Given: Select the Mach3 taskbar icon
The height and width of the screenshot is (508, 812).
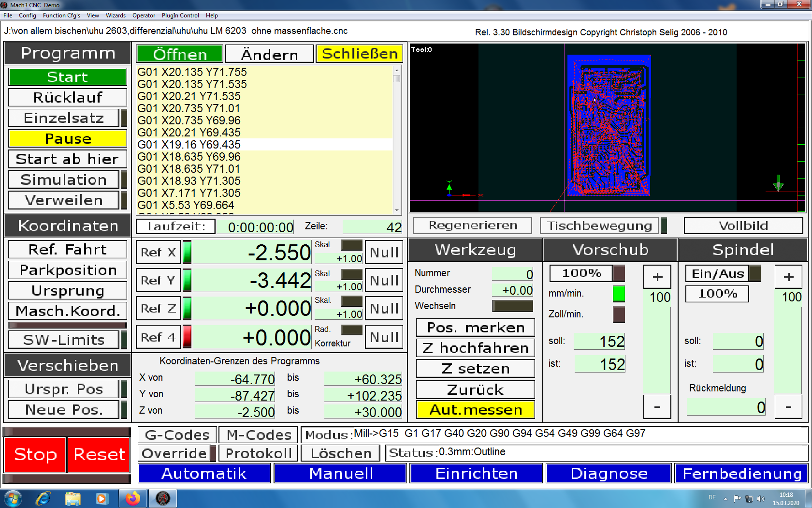Looking at the screenshot, I should coord(163,498).
